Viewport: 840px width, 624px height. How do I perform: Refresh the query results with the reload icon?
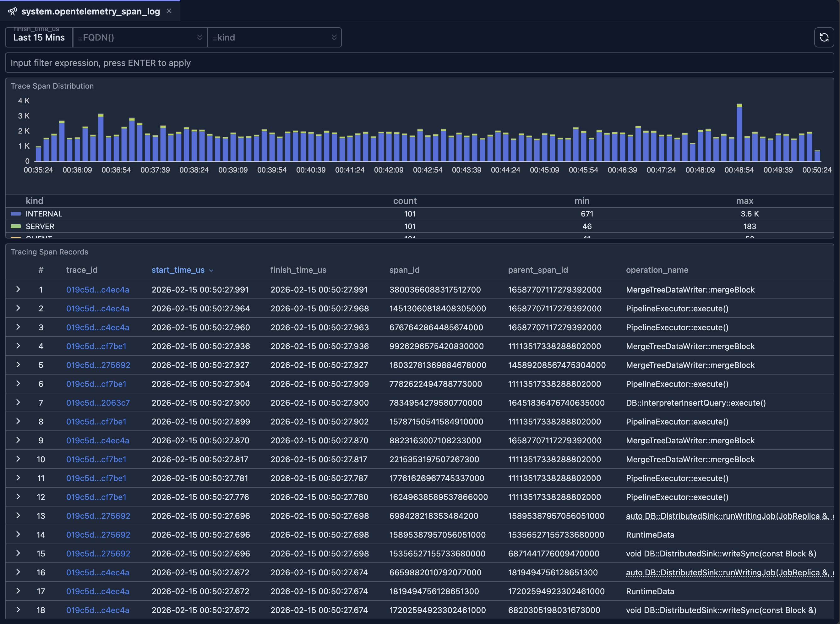click(824, 37)
